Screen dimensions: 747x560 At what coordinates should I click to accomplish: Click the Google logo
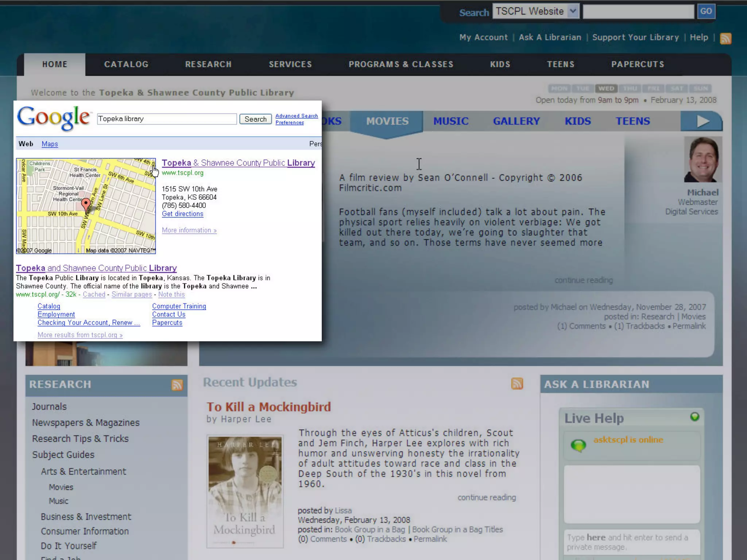tap(53, 118)
